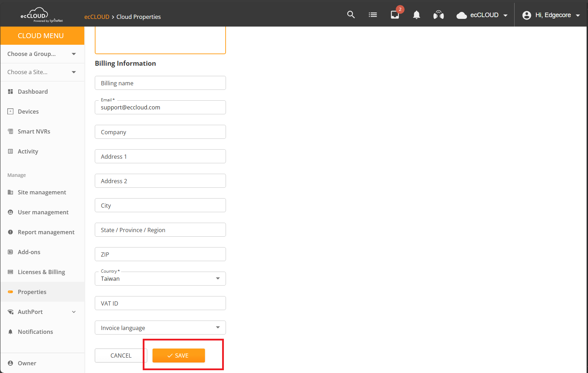Open Activity menu item

[x=42, y=151]
